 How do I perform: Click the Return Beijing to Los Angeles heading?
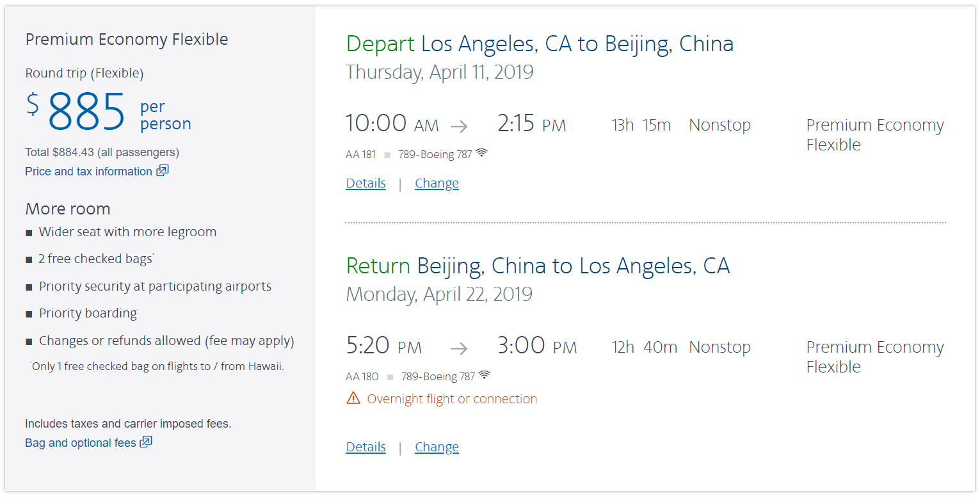[538, 266]
